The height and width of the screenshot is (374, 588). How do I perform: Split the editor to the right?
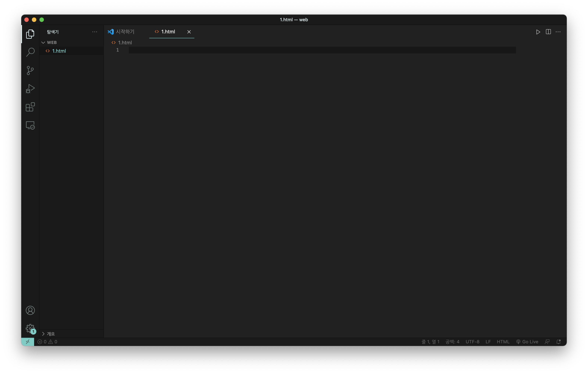tap(548, 32)
